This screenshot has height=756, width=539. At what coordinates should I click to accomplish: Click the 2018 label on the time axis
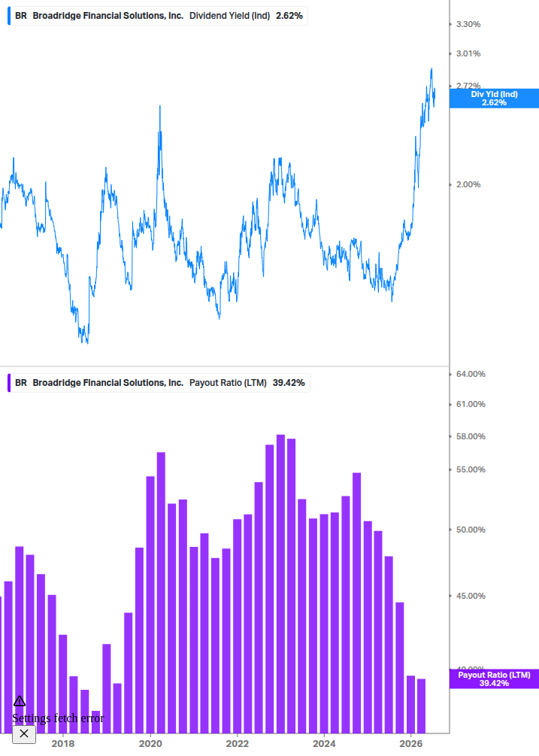(63, 743)
